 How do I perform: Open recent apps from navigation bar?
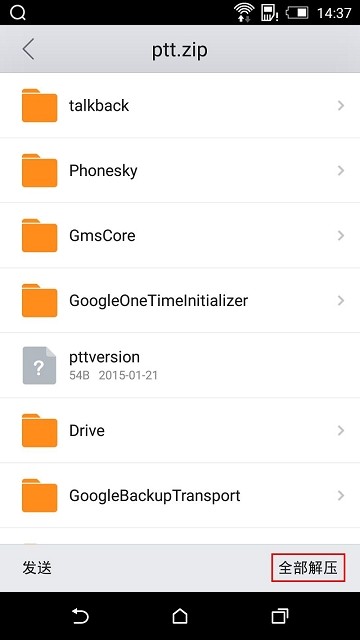tap(280, 616)
